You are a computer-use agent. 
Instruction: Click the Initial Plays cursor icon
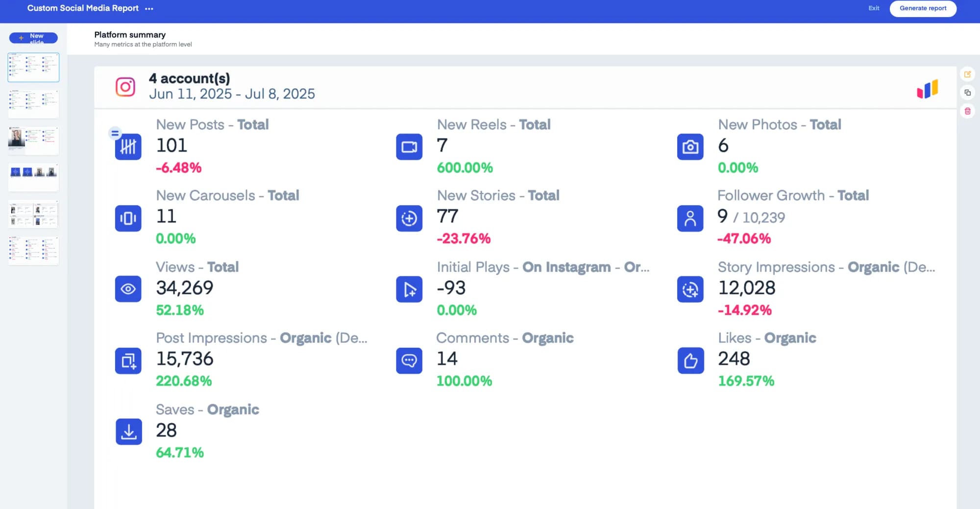(x=409, y=289)
